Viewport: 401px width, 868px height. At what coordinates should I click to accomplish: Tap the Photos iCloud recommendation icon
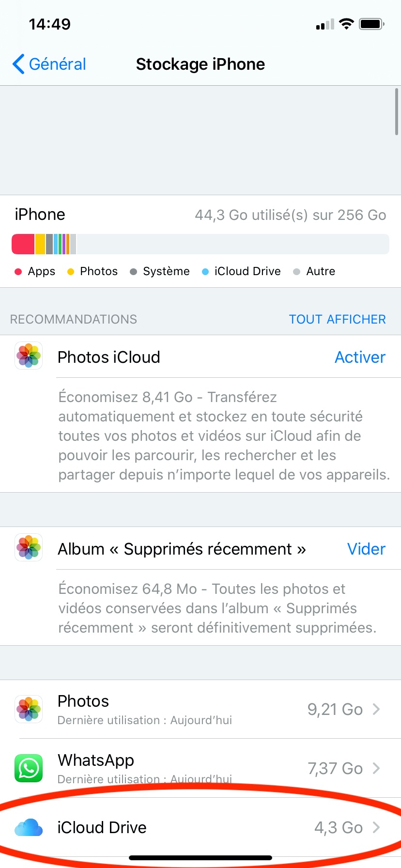pyautogui.click(x=29, y=356)
